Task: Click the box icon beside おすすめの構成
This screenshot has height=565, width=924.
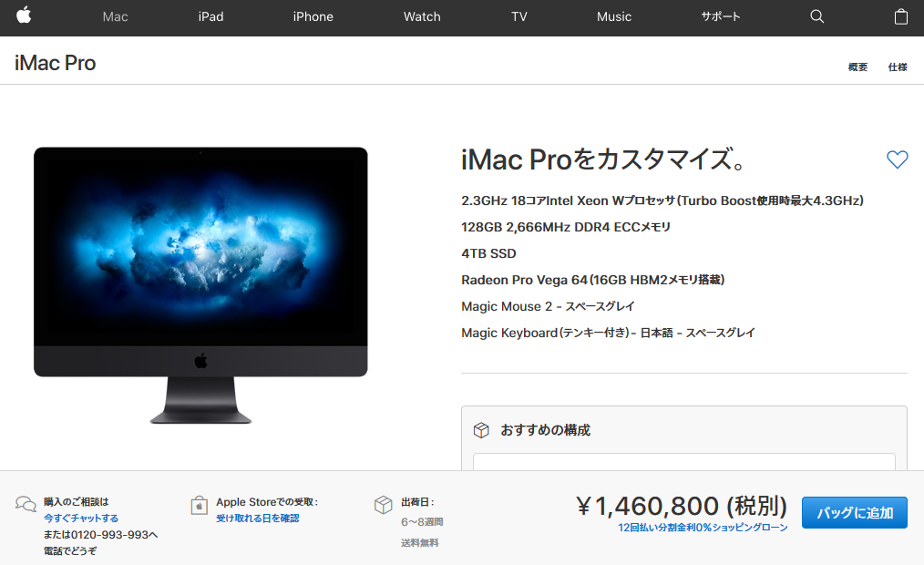Action: (481, 430)
